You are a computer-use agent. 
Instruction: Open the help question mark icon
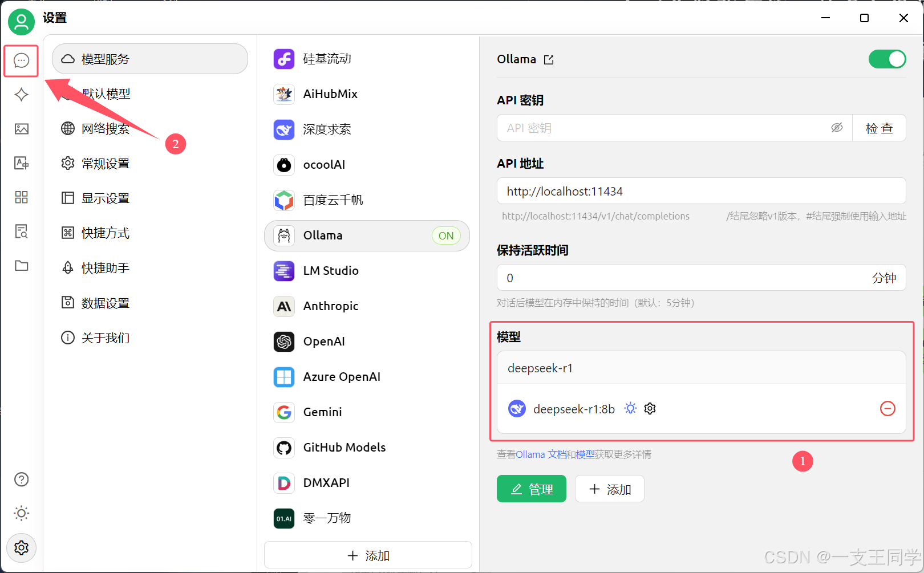21,479
